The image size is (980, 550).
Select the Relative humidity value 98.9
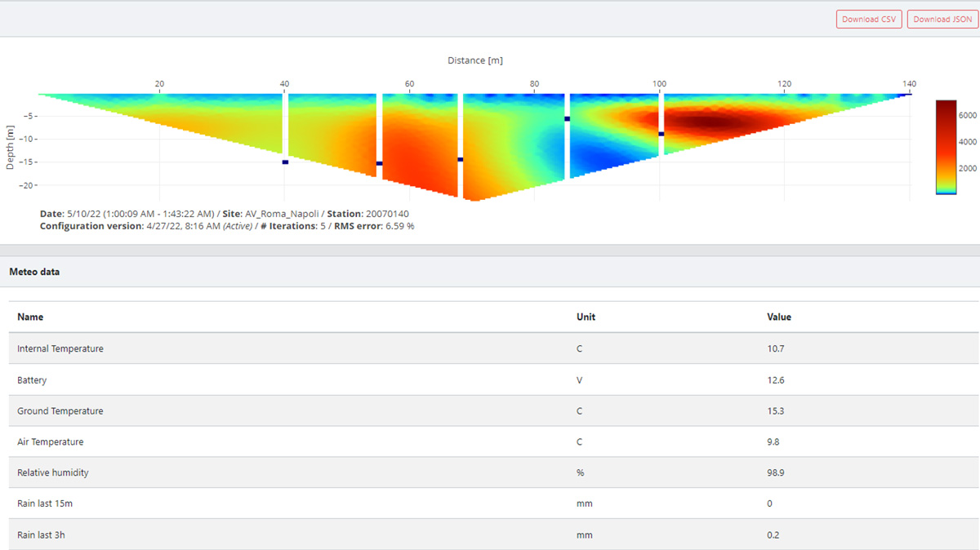(776, 473)
